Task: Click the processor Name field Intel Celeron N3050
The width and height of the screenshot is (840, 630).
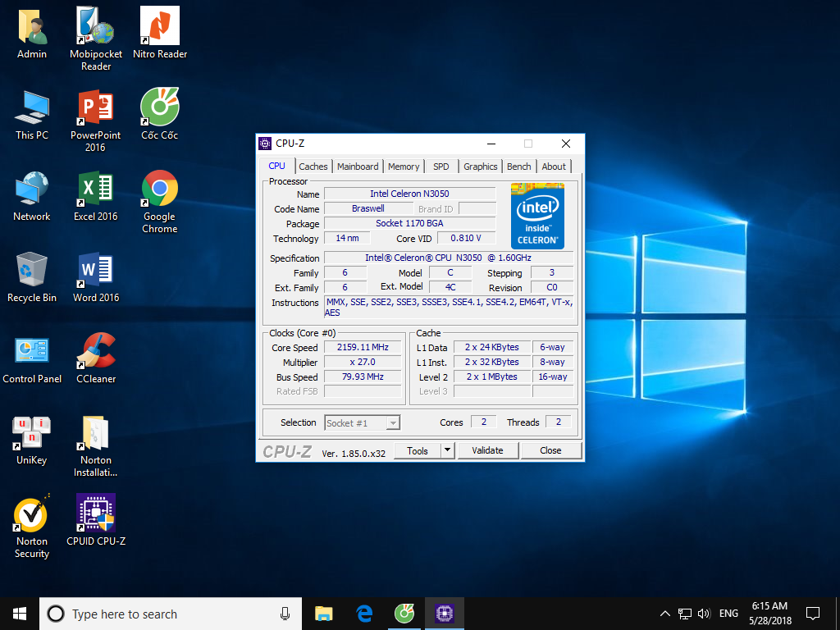Action: [x=410, y=194]
